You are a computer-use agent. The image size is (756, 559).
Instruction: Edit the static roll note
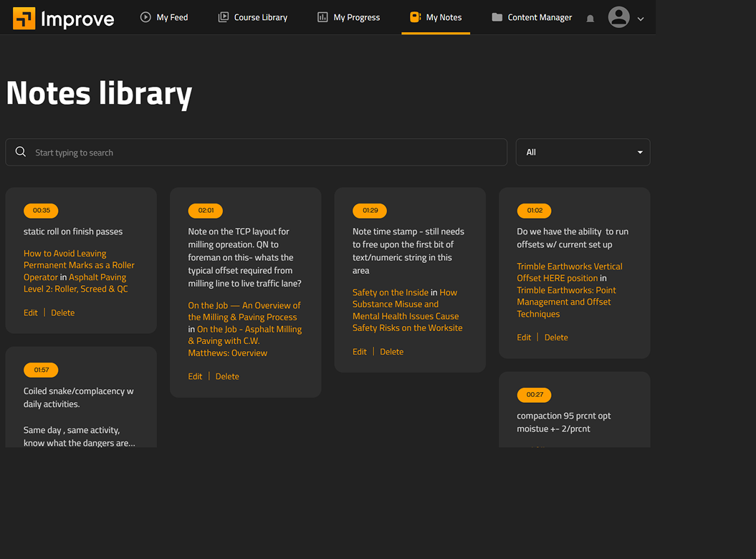[x=31, y=312]
